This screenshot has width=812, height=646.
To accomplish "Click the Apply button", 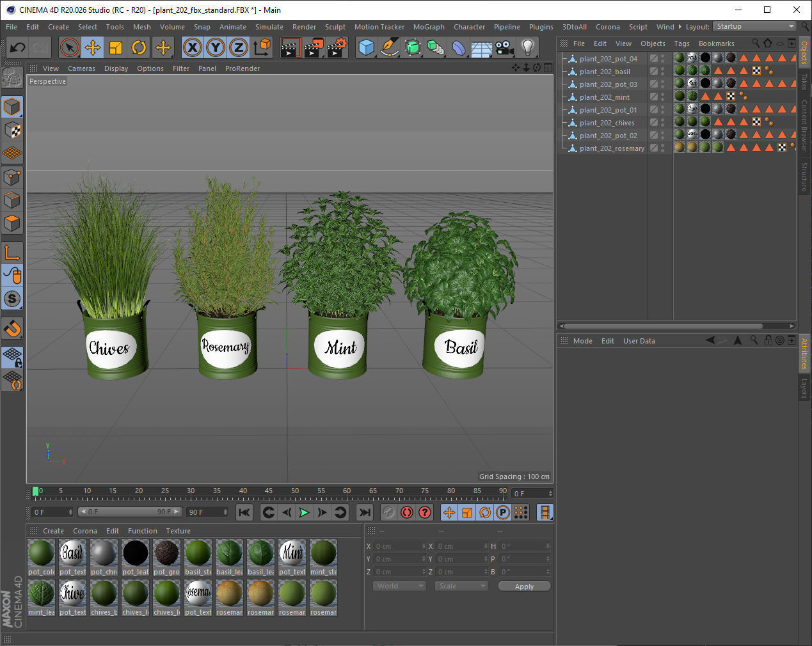I will tap(524, 586).
